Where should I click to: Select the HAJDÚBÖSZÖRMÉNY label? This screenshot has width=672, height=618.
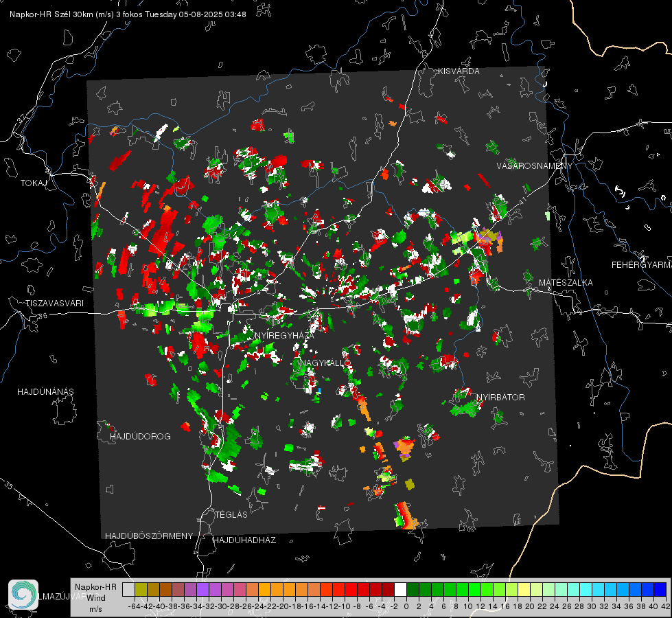149,536
